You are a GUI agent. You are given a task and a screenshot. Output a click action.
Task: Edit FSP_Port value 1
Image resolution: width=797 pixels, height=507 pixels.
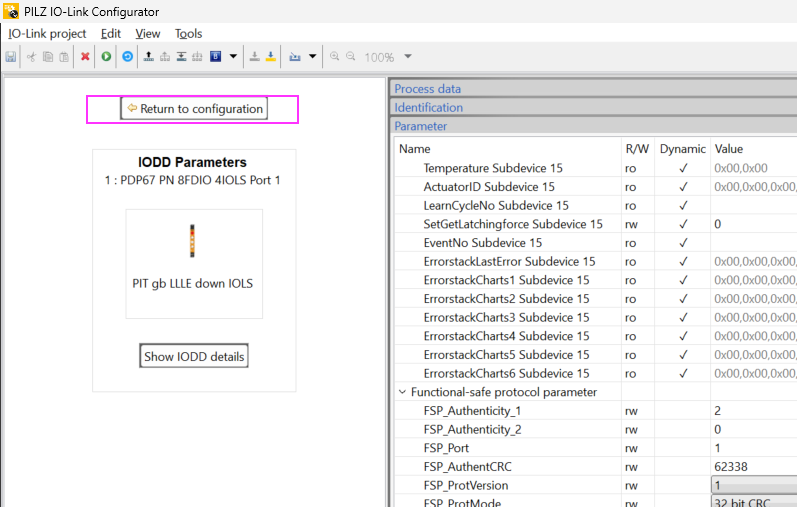pos(754,448)
